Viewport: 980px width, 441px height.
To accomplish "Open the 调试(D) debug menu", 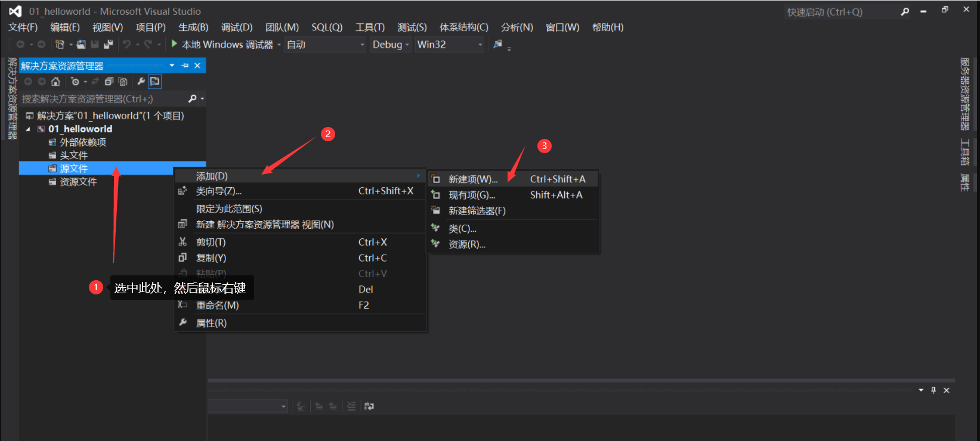I will (237, 27).
